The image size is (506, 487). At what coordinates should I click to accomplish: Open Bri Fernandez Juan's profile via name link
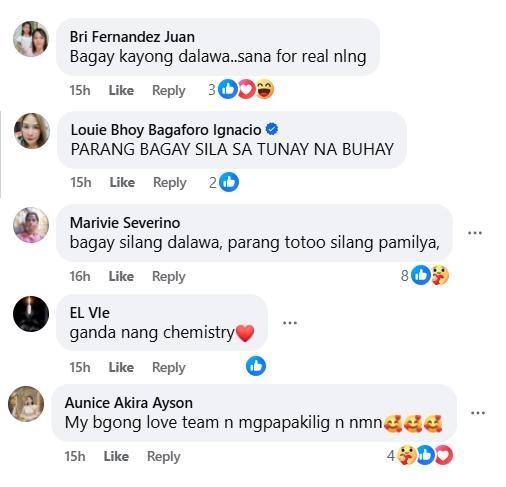point(132,37)
